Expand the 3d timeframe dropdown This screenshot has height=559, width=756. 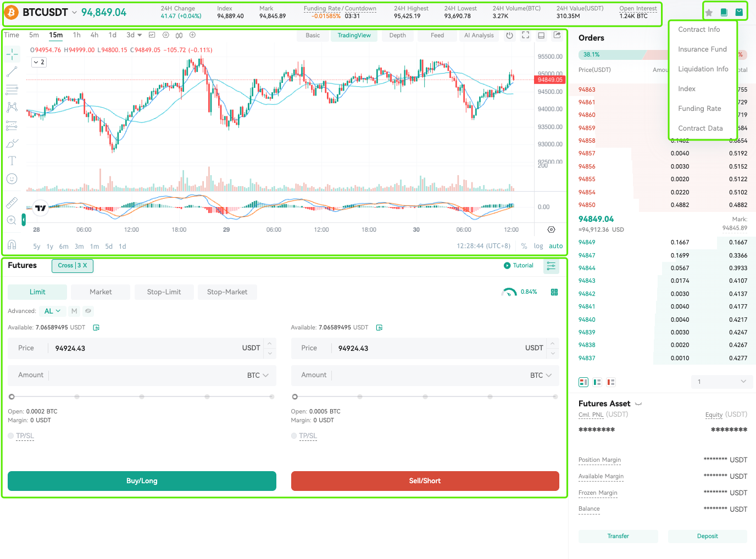click(x=140, y=35)
